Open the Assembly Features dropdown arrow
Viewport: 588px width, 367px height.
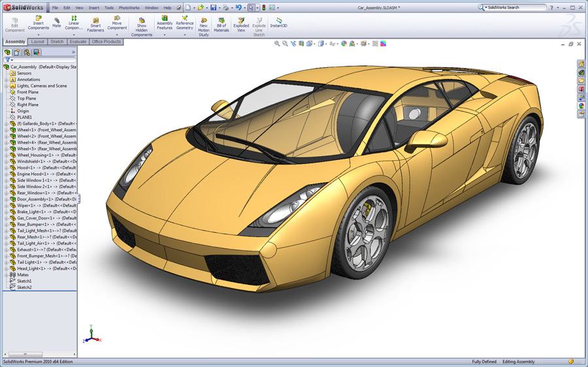165,34
